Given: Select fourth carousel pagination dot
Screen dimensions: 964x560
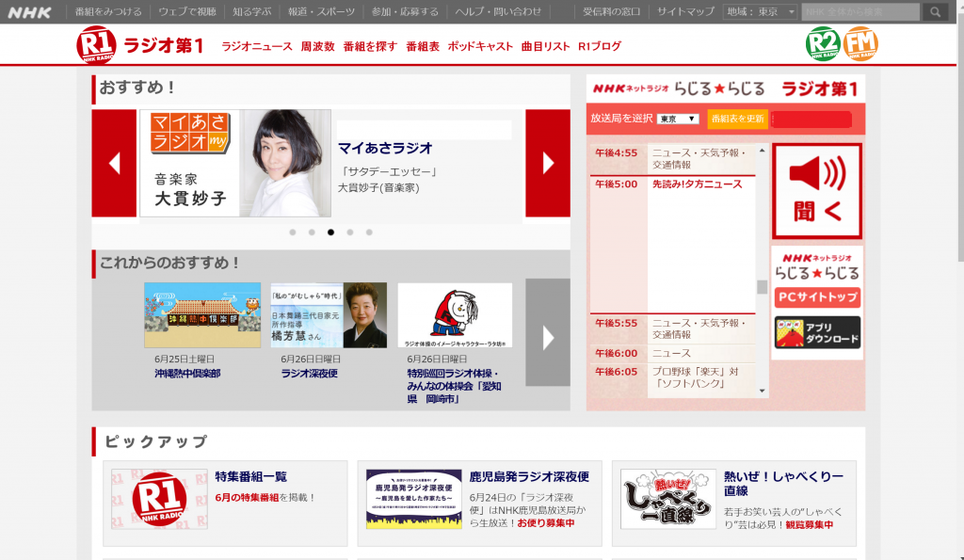Looking at the screenshot, I should click(350, 232).
